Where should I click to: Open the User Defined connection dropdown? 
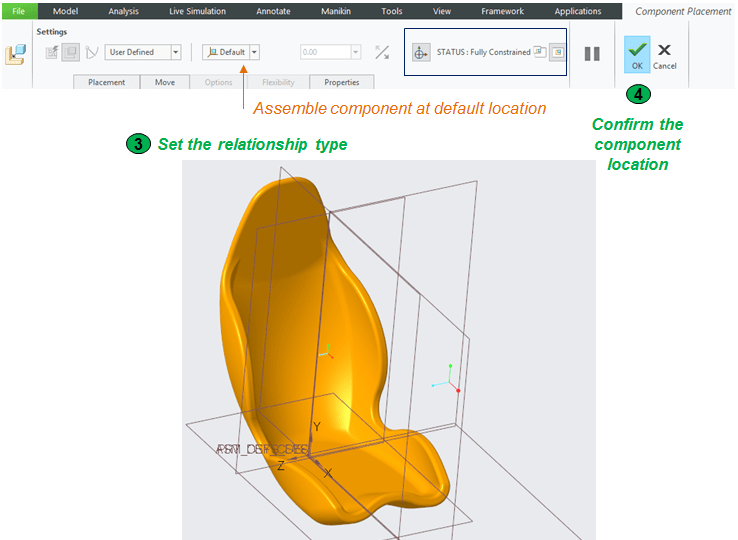tap(176, 52)
